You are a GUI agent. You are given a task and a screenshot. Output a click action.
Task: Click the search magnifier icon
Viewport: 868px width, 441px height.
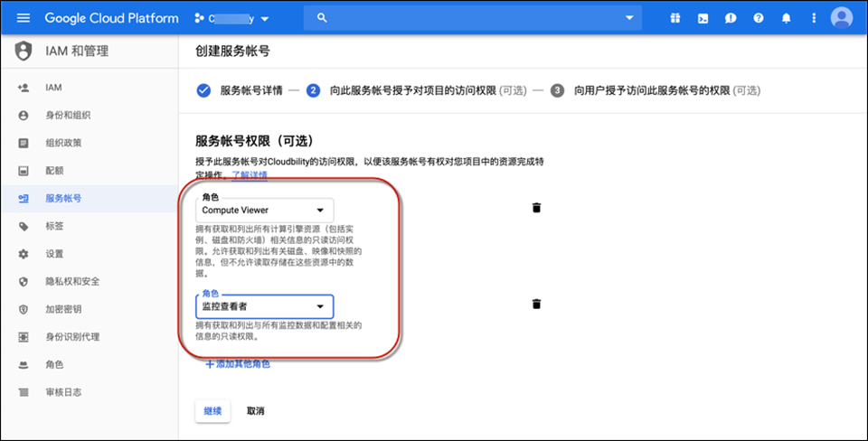(322, 18)
